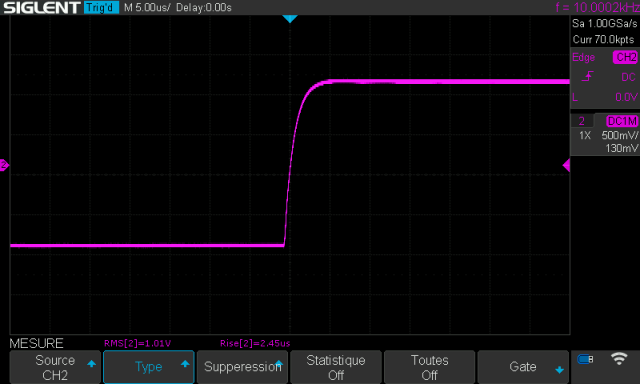Click the channel 2 ground level marker
Image resolution: width=640 pixels, height=384 pixels.
4,165
